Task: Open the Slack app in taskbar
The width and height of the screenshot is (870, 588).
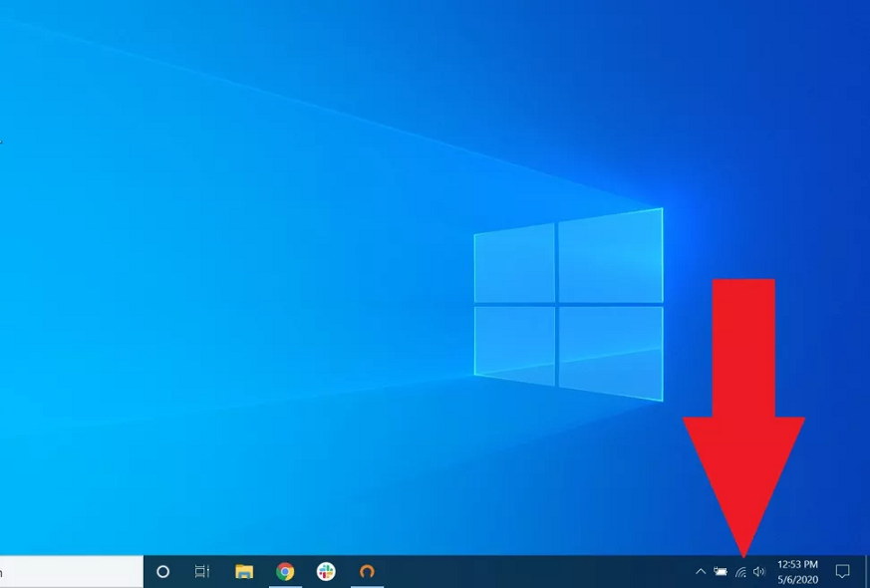Action: [326, 571]
